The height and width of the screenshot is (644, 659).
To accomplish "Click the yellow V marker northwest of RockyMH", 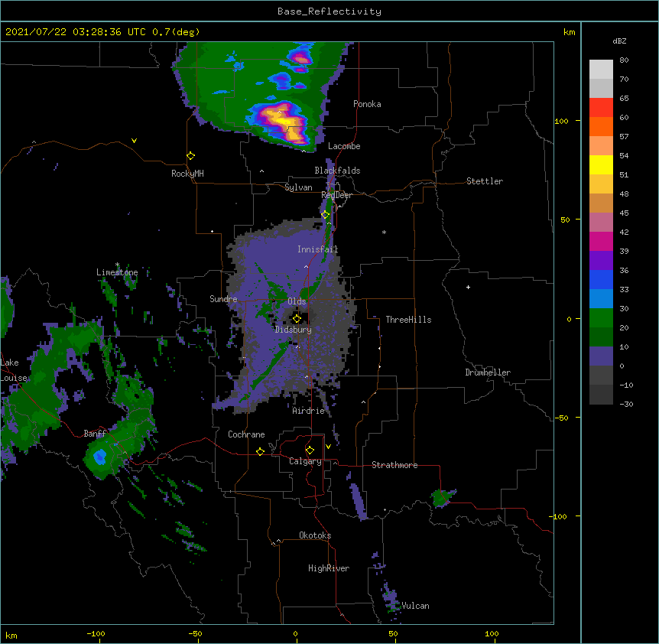I will coord(134,141).
